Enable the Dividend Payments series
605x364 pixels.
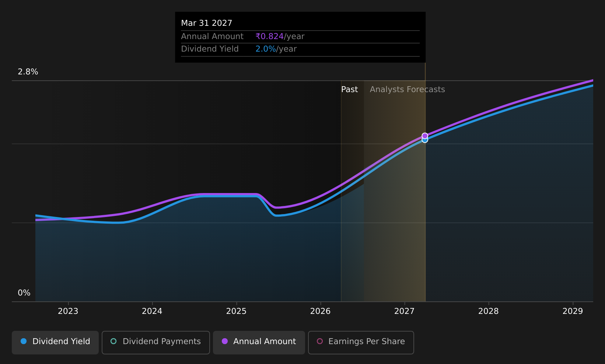click(155, 343)
